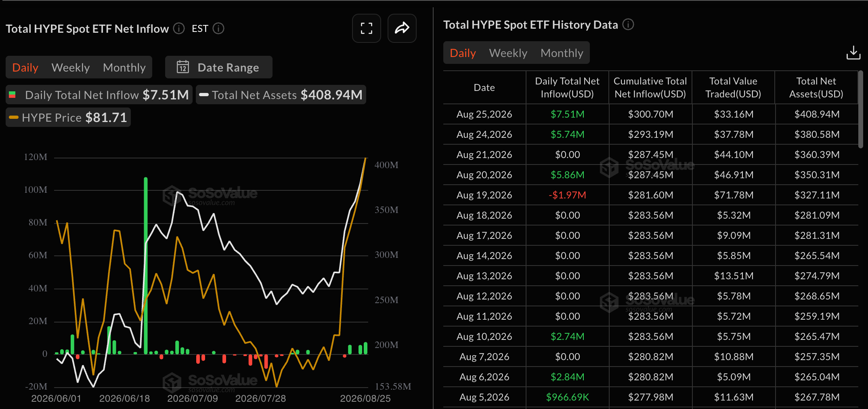The width and height of the screenshot is (868, 409).
Task: Click the $13.51M value traded cell
Action: pyautogui.click(x=734, y=276)
